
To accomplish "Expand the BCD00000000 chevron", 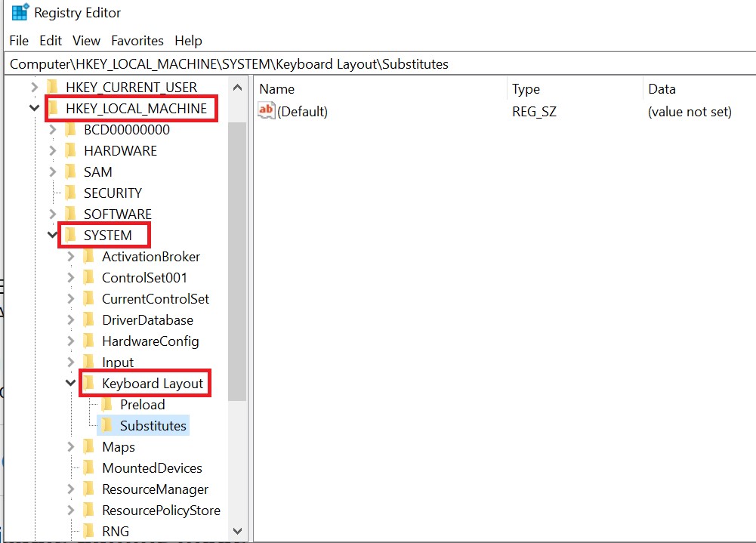I will (53, 130).
